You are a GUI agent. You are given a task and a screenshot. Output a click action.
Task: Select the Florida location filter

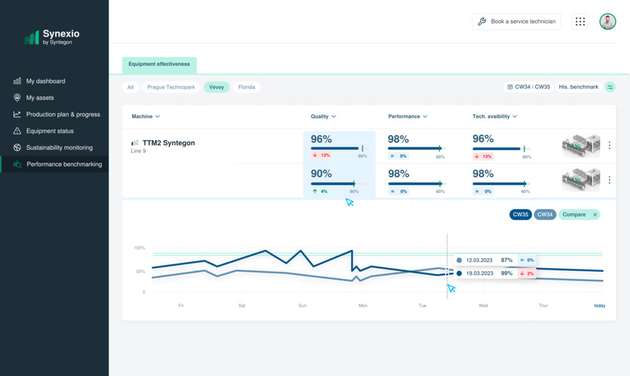tap(247, 87)
